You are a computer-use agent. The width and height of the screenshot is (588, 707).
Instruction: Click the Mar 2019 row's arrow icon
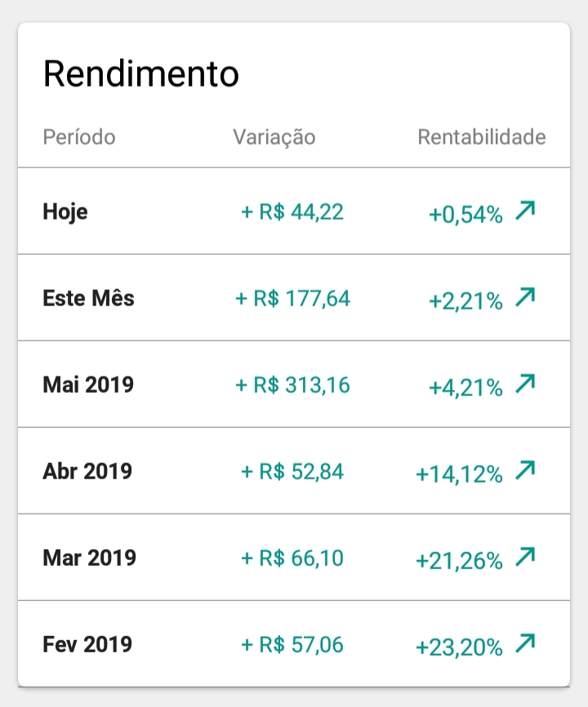[x=525, y=556]
